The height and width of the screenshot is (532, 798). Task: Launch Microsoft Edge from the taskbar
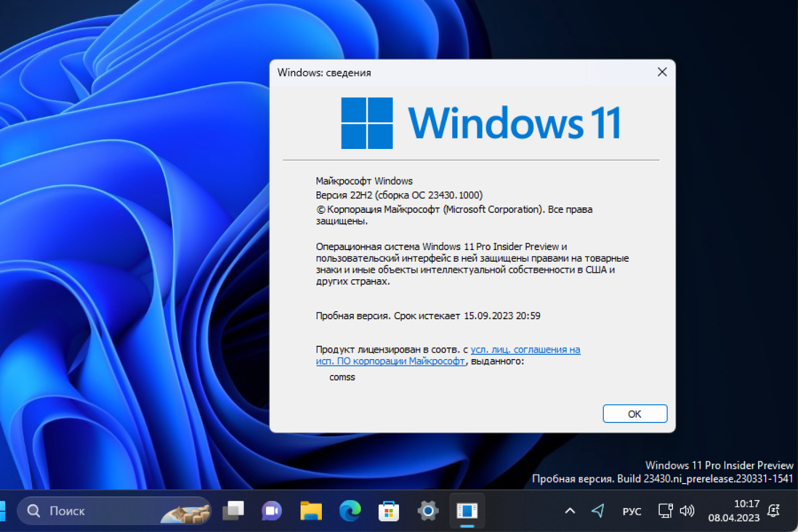coord(349,511)
